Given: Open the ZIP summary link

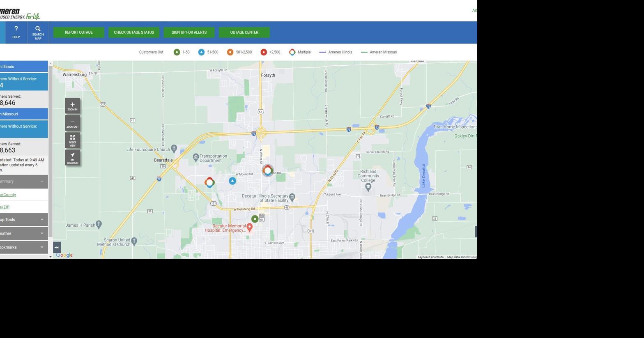Looking at the screenshot, I should pyautogui.click(x=5, y=207).
